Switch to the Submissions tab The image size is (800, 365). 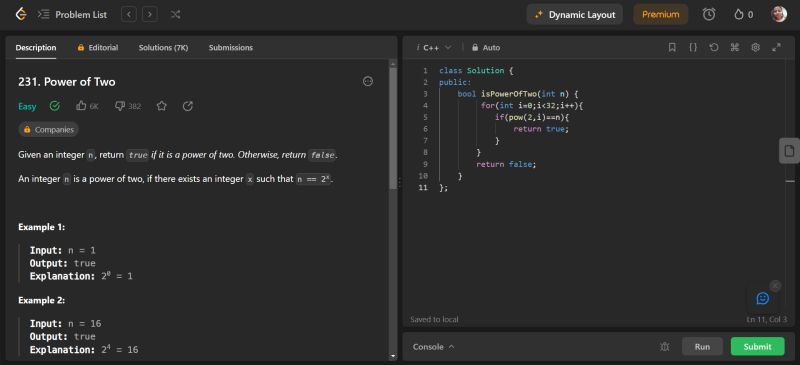tap(231, 47)
